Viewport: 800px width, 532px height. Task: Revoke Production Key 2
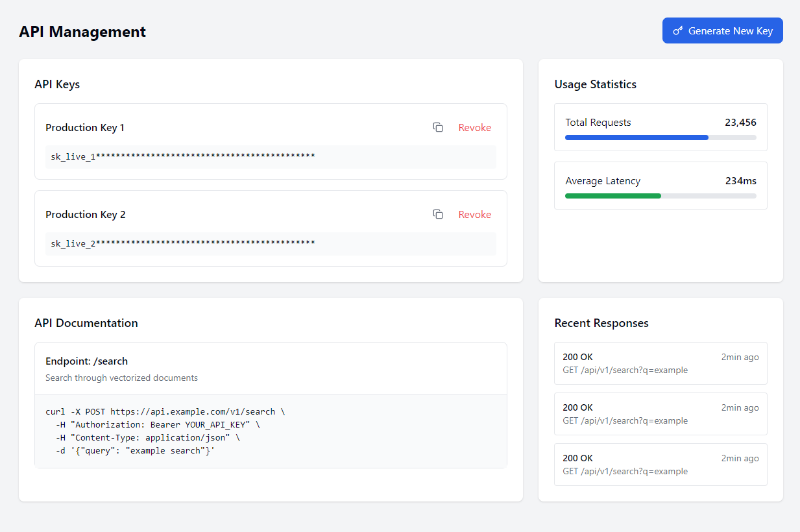474,215
